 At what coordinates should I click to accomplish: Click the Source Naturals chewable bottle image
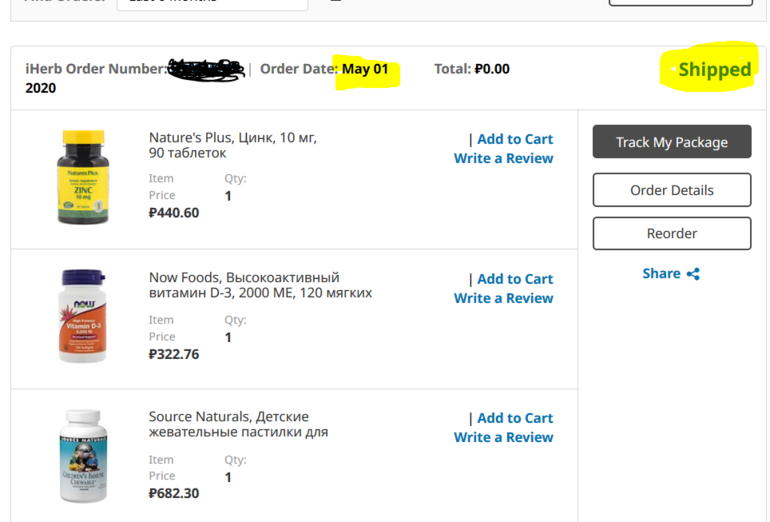pos(82,456)
